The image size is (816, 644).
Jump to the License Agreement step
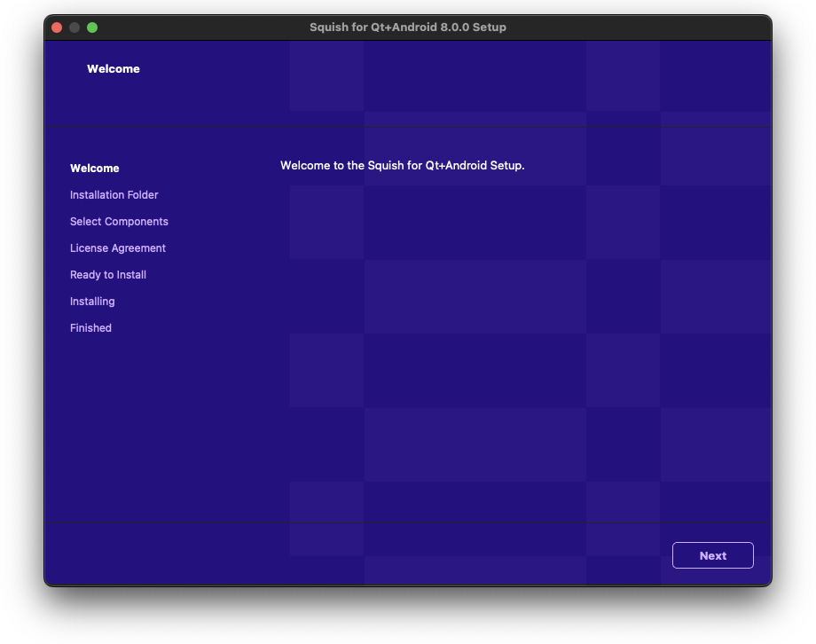coord(117,247)
